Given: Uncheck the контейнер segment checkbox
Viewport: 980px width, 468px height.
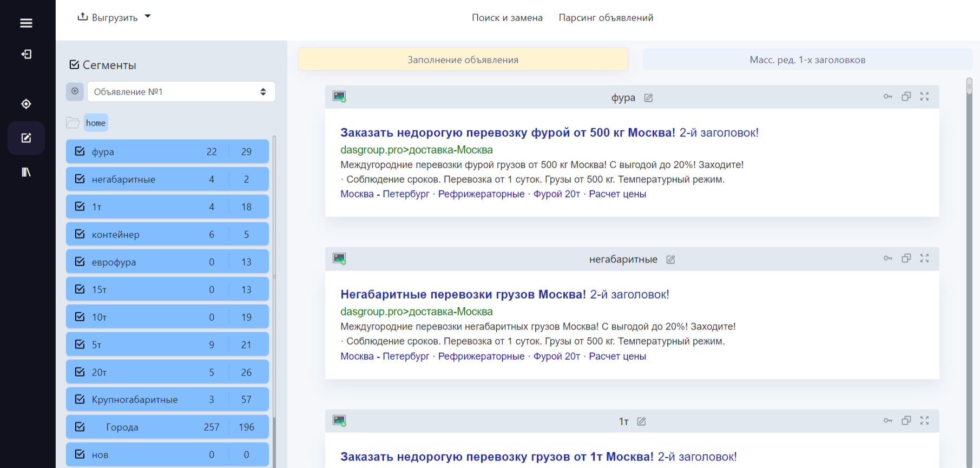Looking at the screenshot, I should point(80,234).
